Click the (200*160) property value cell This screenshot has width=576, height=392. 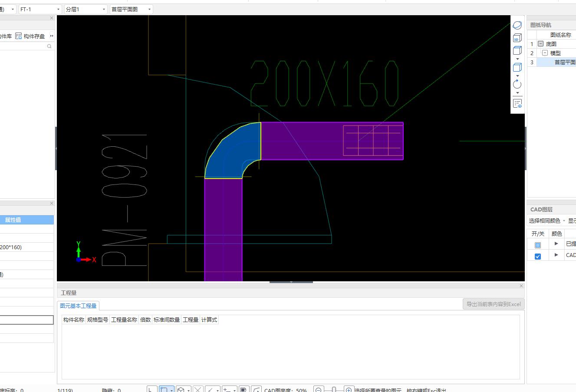pos(27,247)
